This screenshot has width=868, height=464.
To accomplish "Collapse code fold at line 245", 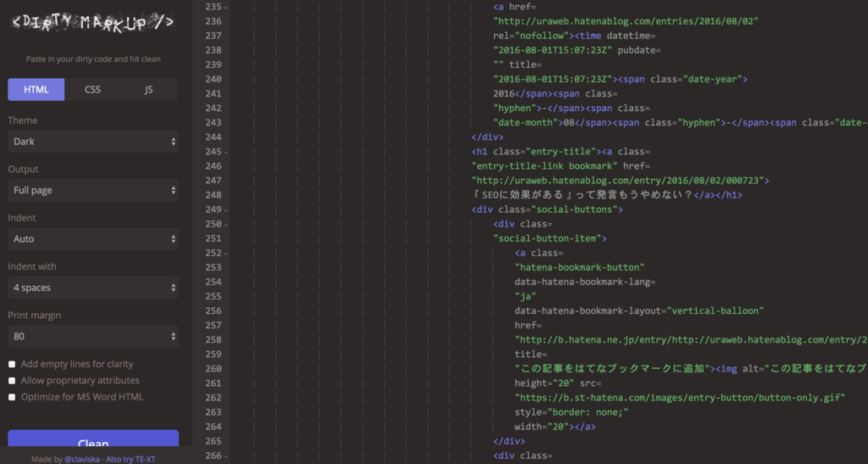I will (225, 153).
